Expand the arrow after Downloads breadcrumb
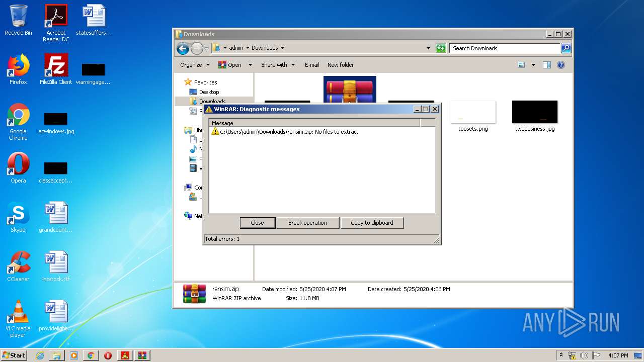This screenshot has height=362, width=644. [x=282, y=48]
